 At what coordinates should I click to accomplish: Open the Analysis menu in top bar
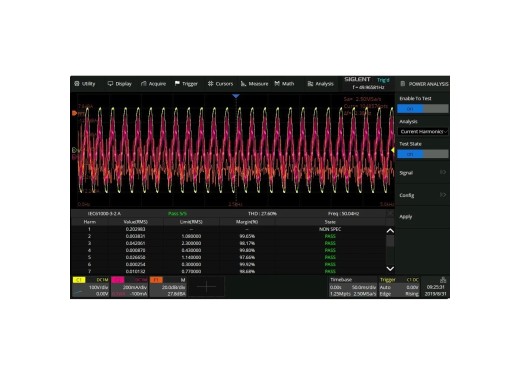(x=320, y=84)
